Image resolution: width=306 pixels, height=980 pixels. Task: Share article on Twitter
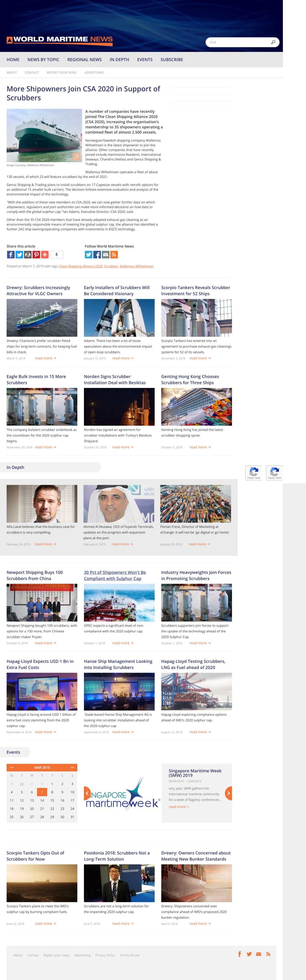tap(19, 255)
